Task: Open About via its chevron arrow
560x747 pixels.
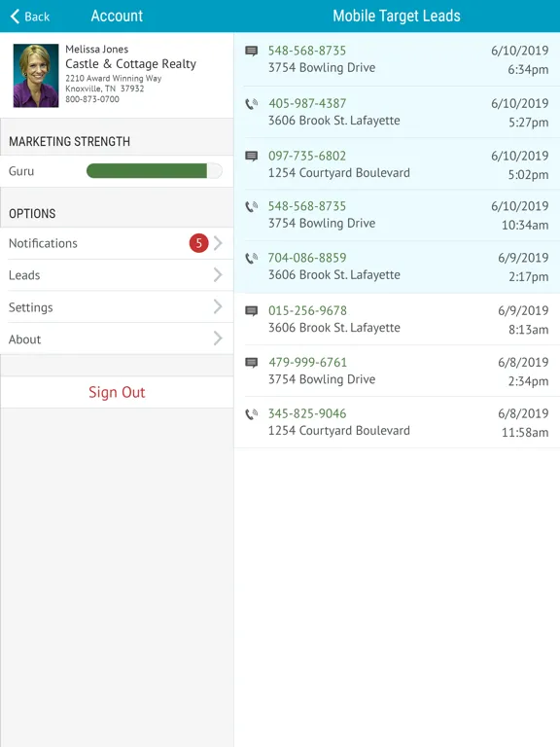Action: (218, 338)
